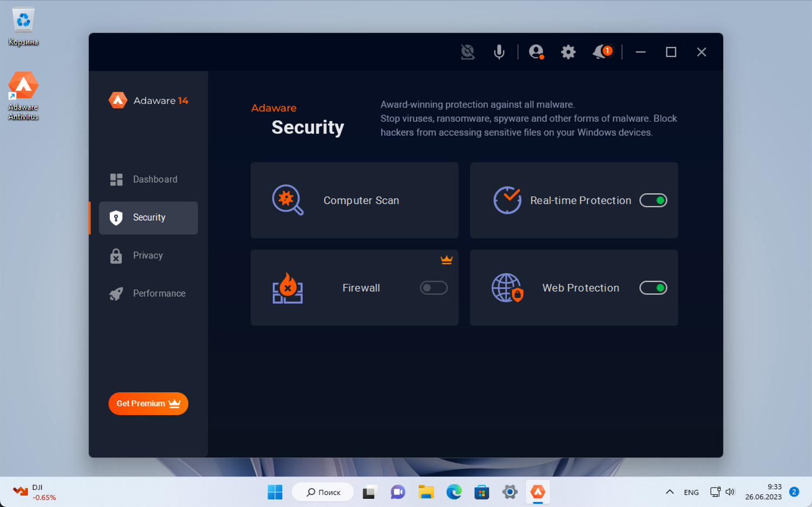Image resolution: width=812 pixels, height=507 pixels.
Task: Click the disabled webcam icon in the title bar
Action: point(468,52)
